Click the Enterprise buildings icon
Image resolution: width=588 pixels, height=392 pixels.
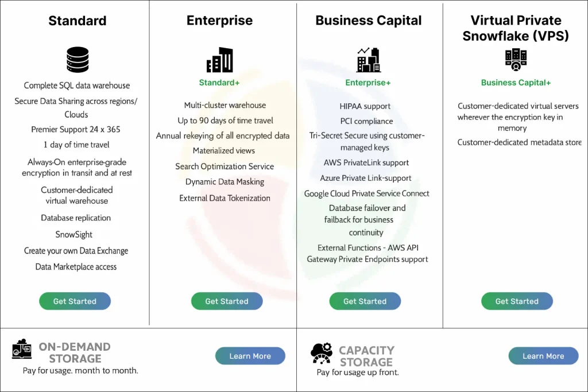coord(220,60)
